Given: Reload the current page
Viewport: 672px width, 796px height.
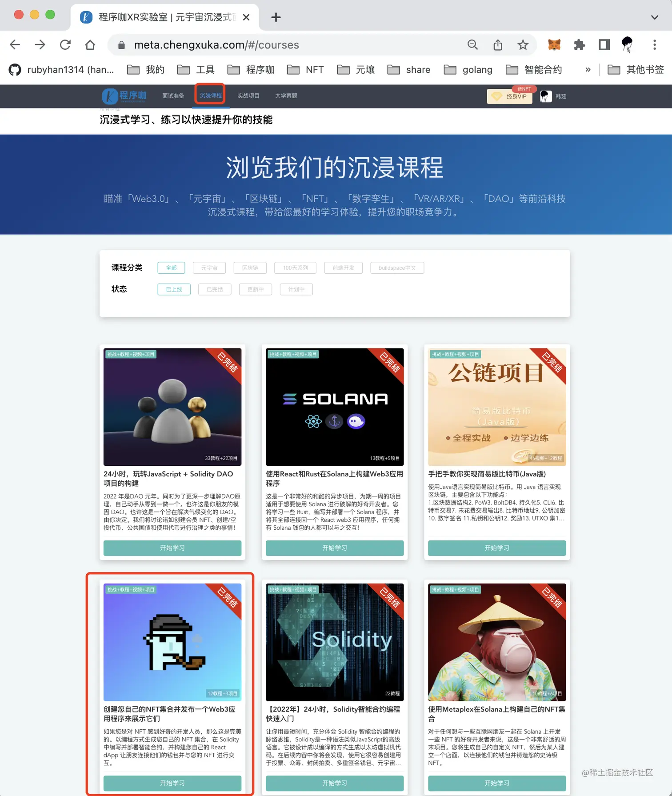Looking at the screenshot, I should 65,44.
